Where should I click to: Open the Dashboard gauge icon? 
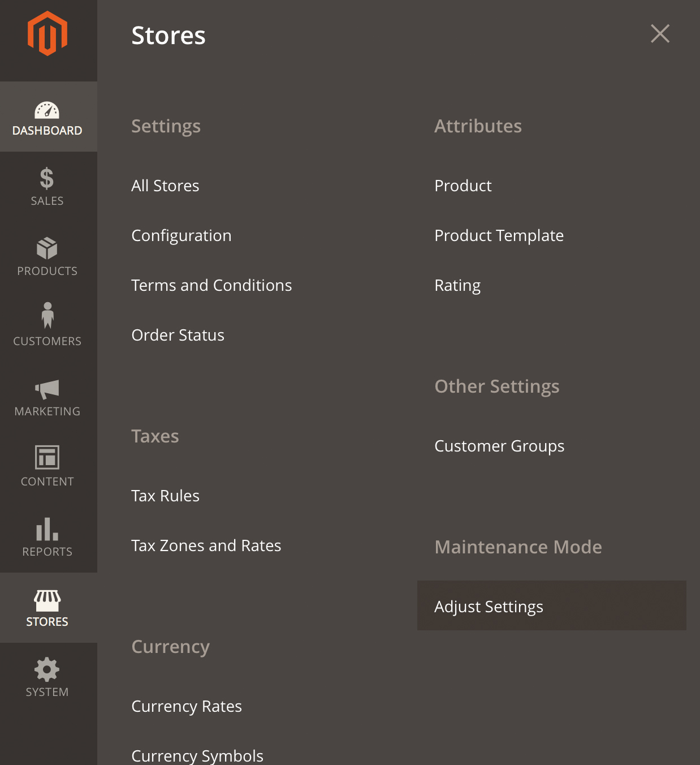point(47,110)
